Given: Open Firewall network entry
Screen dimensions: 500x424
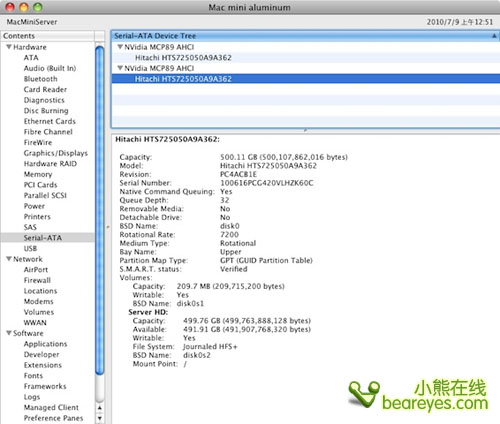Looking at the screenshot, I should click(37, 280).
